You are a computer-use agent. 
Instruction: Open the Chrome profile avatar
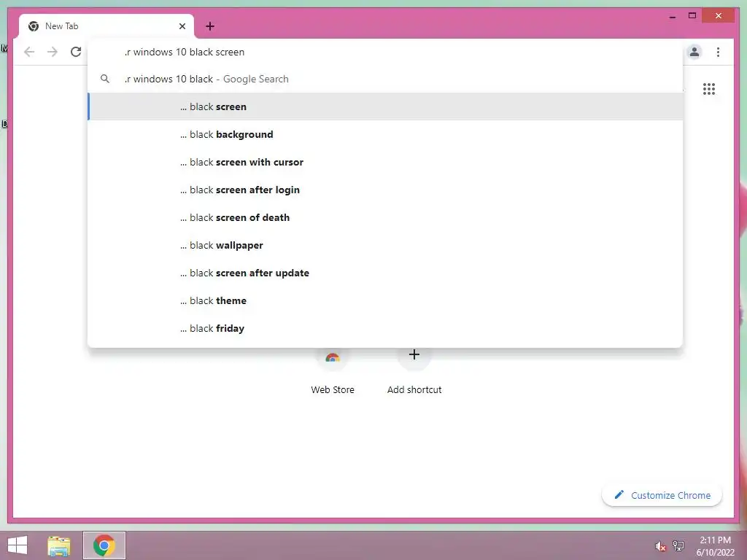coord(694,52)
